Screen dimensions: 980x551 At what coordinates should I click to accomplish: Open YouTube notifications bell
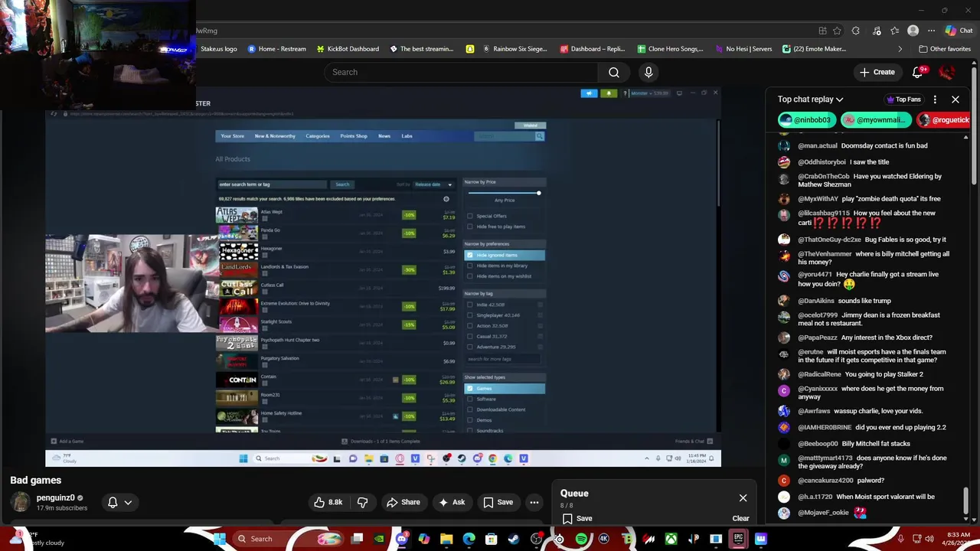pyautogui.click(x=918, y=72)
